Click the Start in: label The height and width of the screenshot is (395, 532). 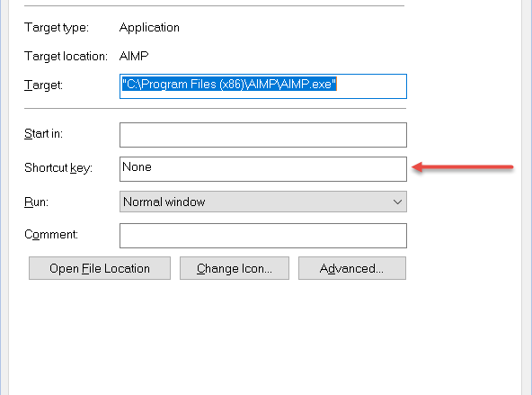pyautogui.click(x=43, y=134)
